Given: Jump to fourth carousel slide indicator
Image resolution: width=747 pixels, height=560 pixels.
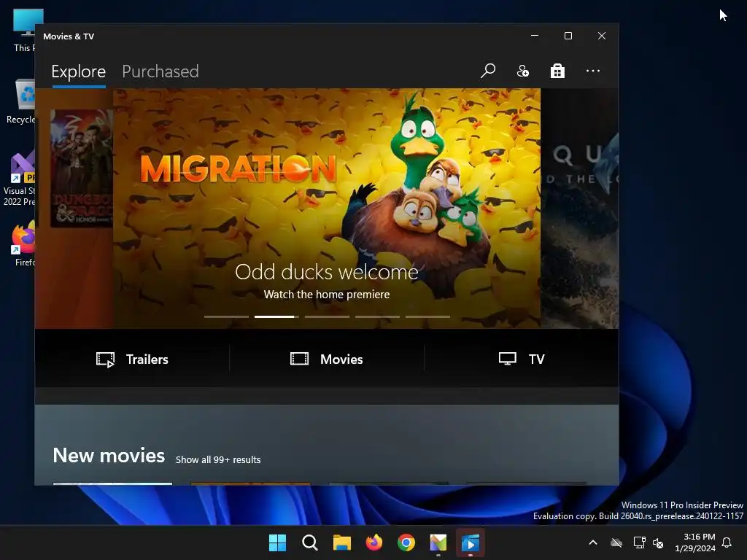Looking at the screenshot, I should point(377,316).
